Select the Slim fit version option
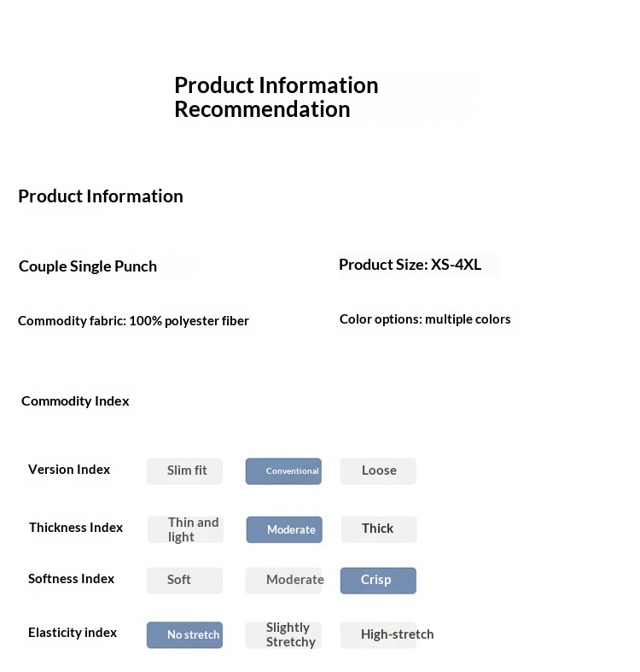Image resolution: width=640 pixels, height=672 pixels. 184,471
